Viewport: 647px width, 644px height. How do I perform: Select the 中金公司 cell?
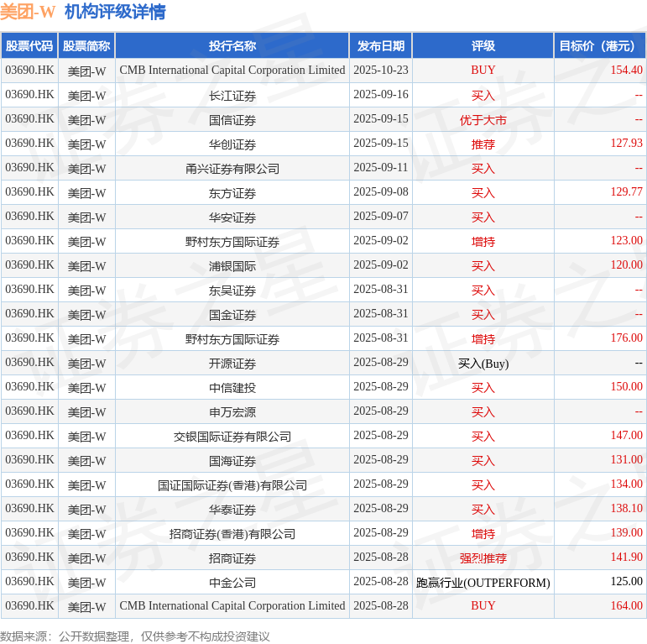coord(232,583)
